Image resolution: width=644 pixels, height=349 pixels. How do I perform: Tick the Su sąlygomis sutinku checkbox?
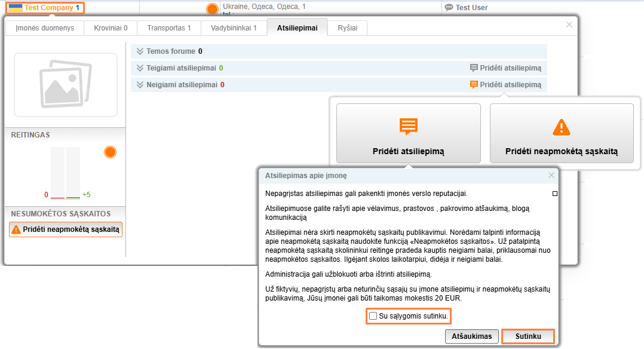coord(373,316)
